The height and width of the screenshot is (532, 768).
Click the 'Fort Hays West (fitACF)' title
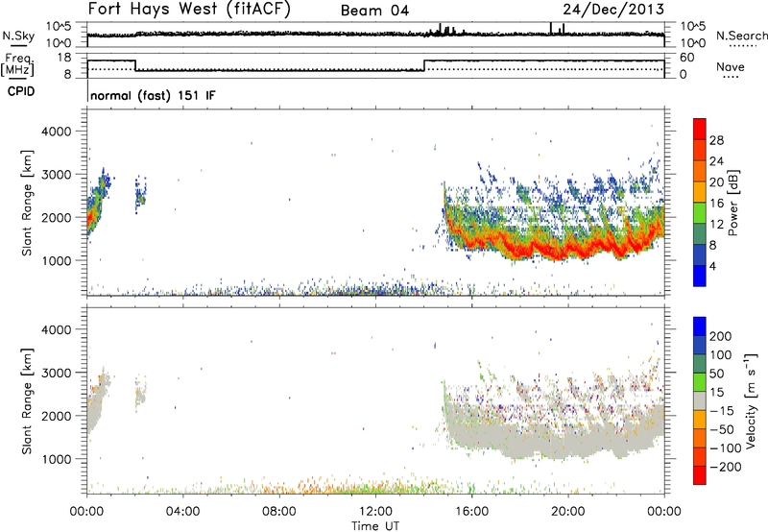[189, 9]
